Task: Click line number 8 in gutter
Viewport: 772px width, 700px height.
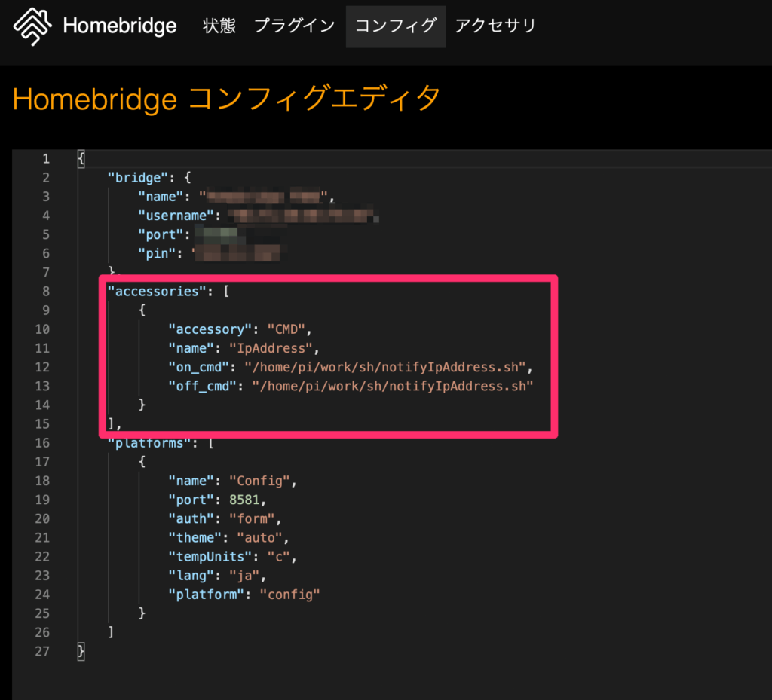Action: click(x=46, y=291)
